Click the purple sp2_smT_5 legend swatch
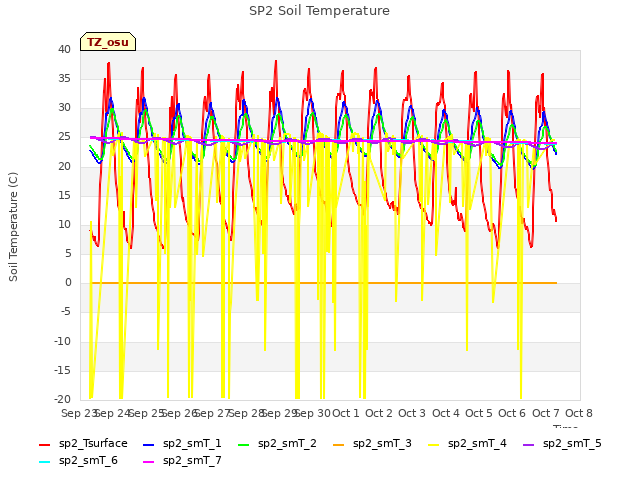The image size is (640, 480). click(529, 444)
